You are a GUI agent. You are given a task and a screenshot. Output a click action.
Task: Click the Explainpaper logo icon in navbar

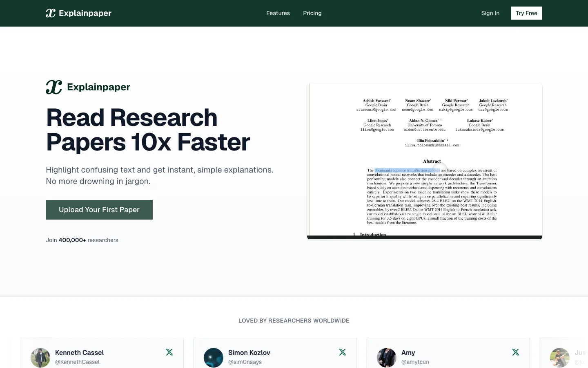click(x=51, y=13)
